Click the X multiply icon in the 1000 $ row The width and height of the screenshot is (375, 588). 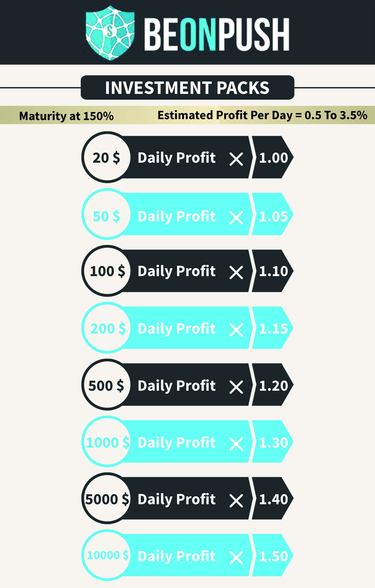click(236, 444)
